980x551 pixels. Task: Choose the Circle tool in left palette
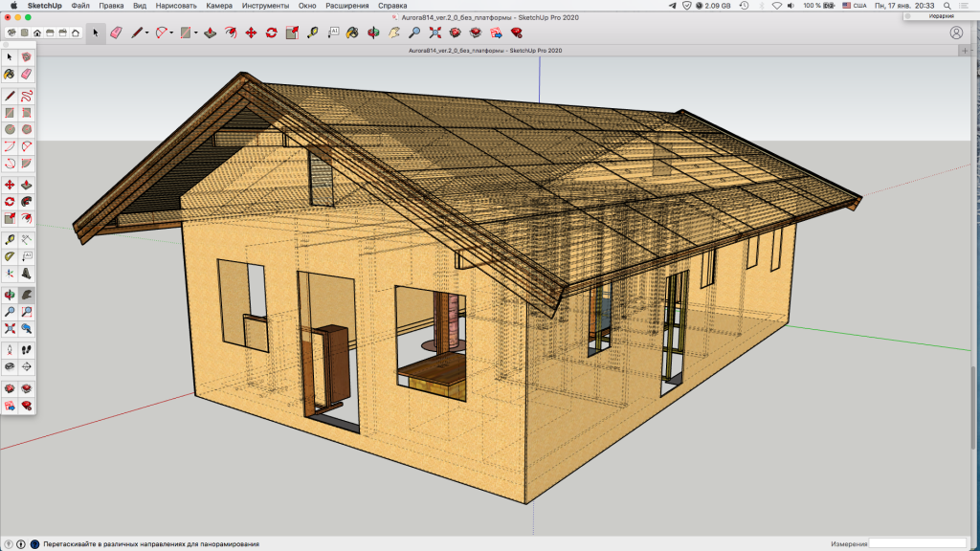(x=10, y=130)
